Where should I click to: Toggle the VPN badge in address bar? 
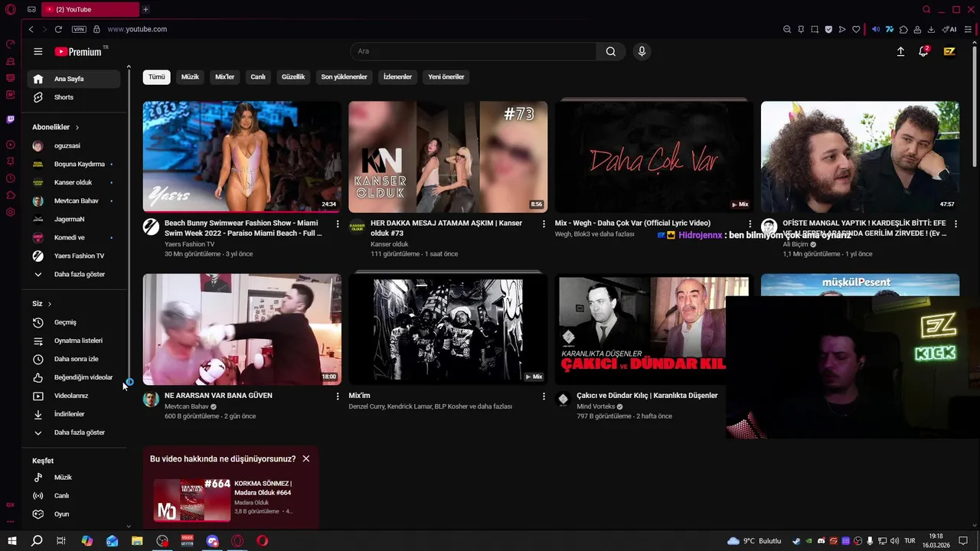pyautogui.click(x=79, y=29)
